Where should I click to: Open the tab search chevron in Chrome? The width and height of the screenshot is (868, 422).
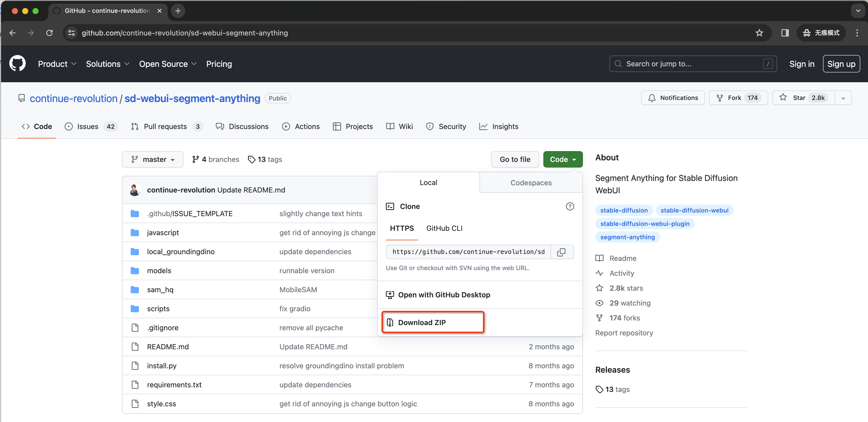(858, 11)
